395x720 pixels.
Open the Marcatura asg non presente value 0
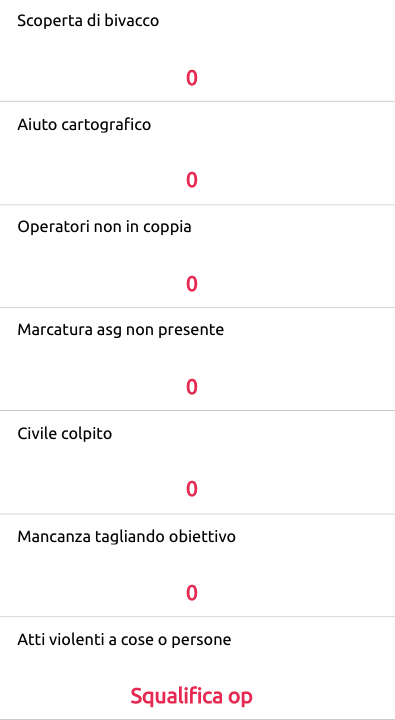[192, 387]
